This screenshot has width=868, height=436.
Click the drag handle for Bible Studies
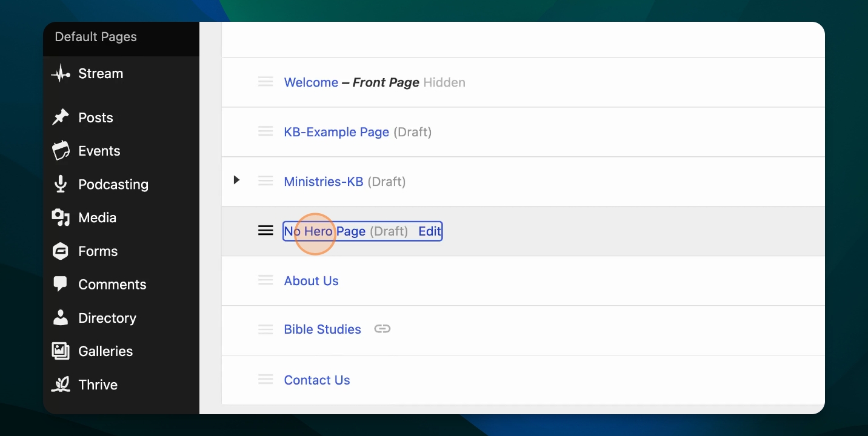coord(265,330)
